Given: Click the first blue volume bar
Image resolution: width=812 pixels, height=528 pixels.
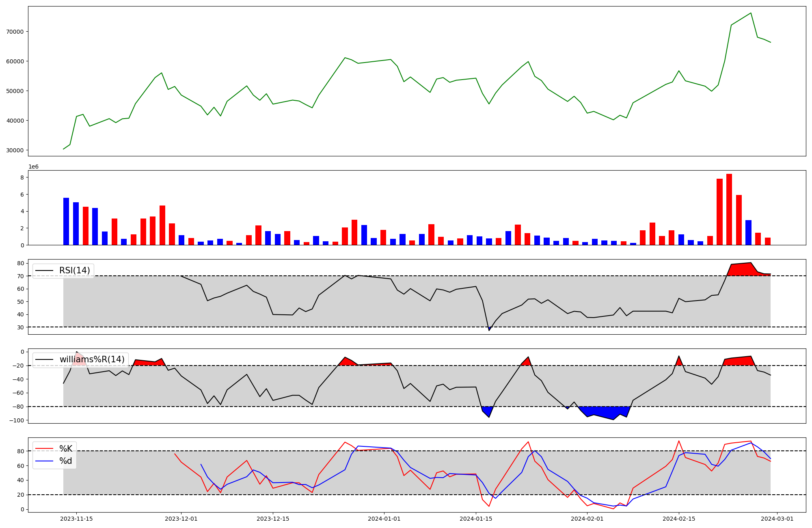Looking at the screenshot, I should click(66, 221).
